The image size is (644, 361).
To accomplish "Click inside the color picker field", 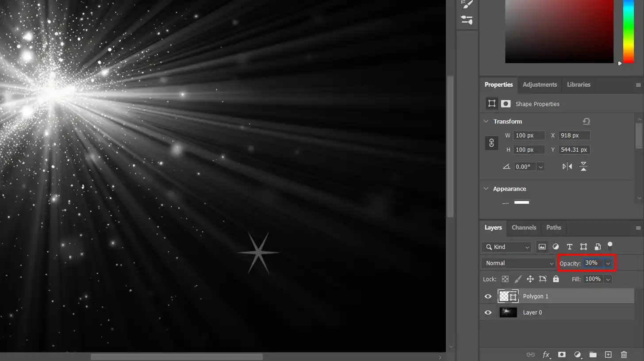I will coord(559,31).
